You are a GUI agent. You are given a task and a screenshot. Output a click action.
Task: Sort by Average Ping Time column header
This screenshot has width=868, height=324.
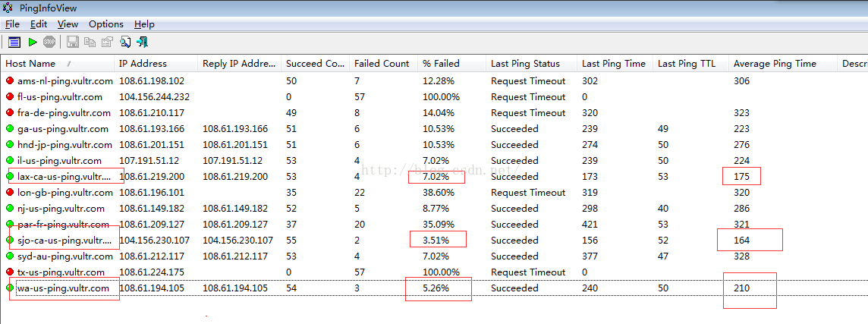[x=774, y=64]
